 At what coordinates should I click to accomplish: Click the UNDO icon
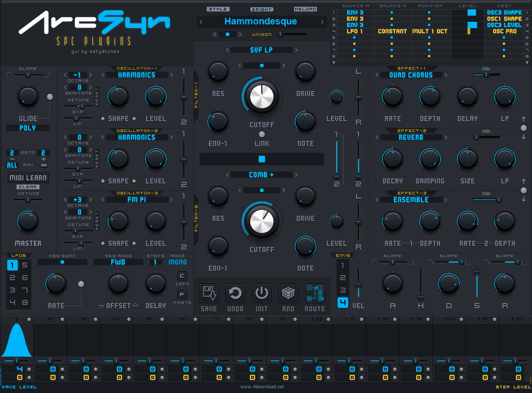tap(235, 293)
